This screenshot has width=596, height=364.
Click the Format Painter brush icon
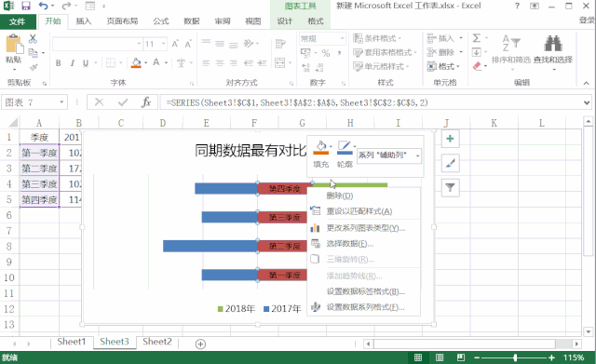click(x=34, y=67)
